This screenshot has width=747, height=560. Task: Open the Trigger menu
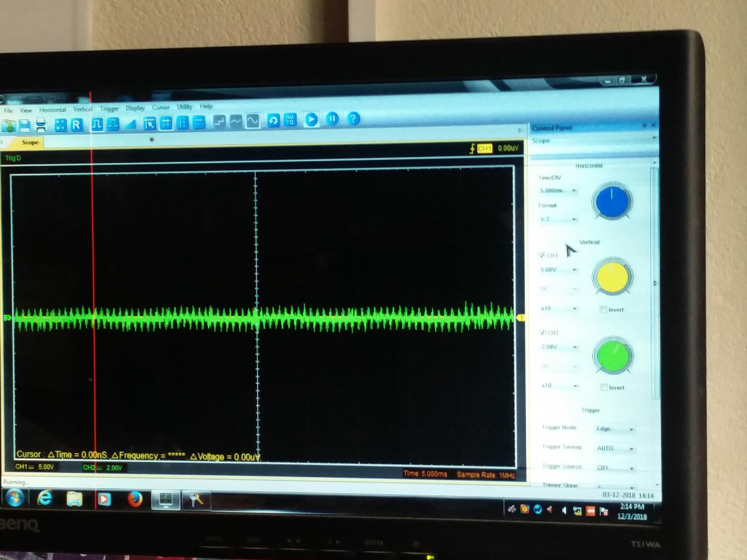(109, 109)
